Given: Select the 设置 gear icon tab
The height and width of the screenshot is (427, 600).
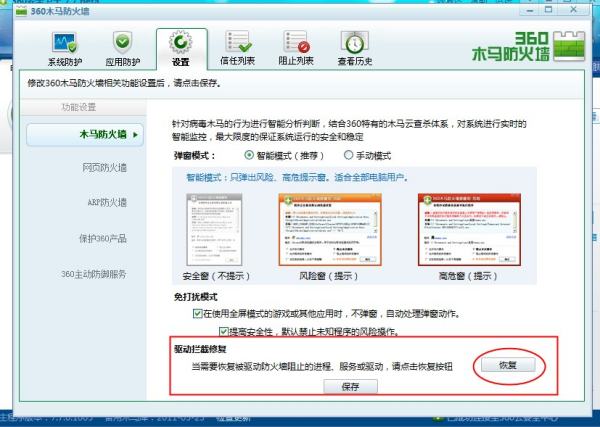Looking at the screenshot, I should [x=181, y=43].
